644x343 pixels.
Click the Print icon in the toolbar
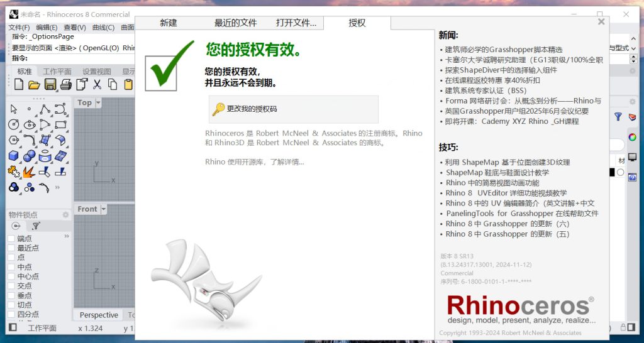tap(65, 85)
